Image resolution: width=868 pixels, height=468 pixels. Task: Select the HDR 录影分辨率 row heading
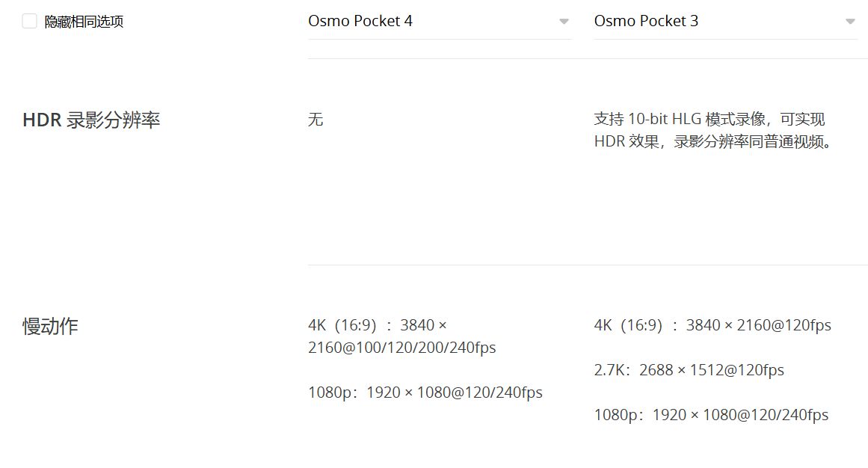(x=91, y=120)
